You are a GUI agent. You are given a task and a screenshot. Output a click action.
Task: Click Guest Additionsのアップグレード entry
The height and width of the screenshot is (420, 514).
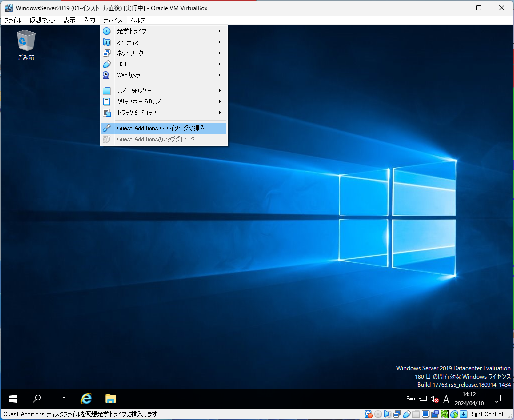[x=164, y=139]
